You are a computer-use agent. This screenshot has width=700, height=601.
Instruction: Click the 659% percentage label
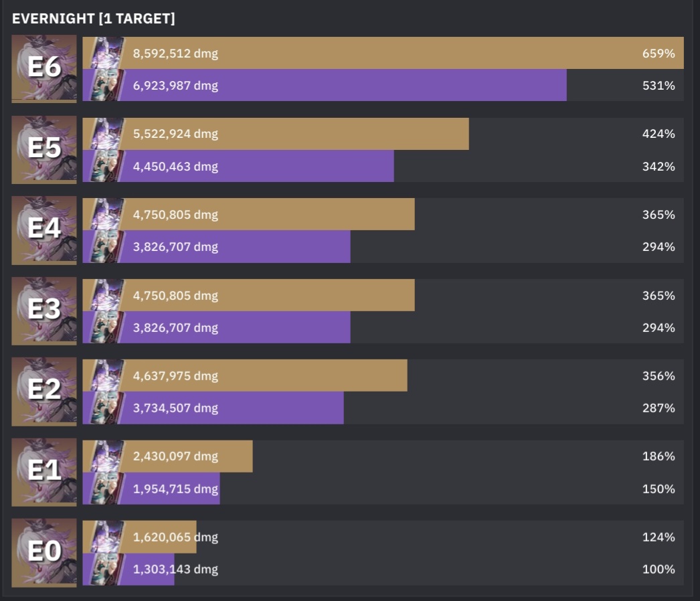(x=659, y=54)
